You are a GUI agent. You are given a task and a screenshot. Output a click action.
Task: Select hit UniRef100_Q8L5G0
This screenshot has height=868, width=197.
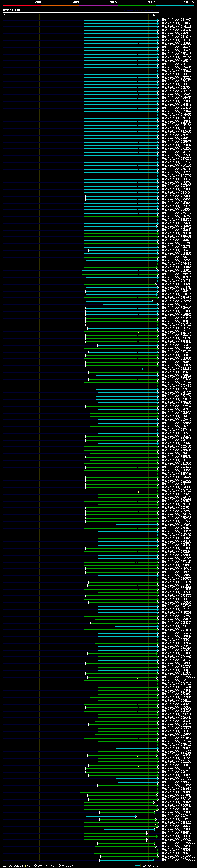coord(177,88)
